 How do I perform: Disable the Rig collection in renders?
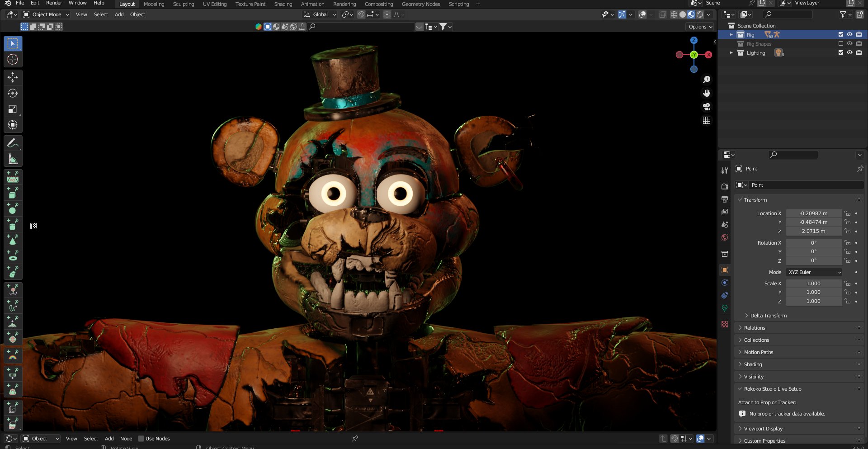tap(859, 34)
